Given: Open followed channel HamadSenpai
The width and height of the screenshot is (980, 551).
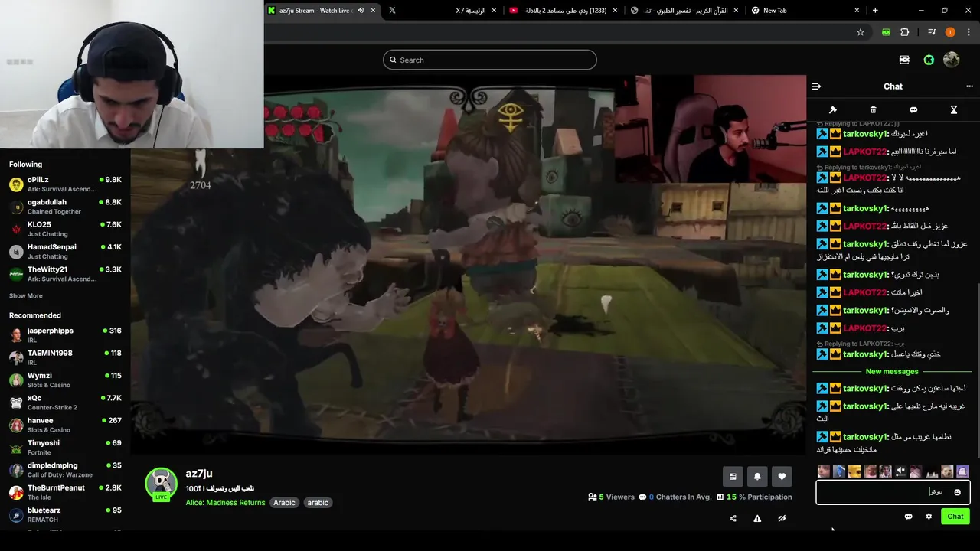Looking at the screenshot, I should coord(65,252).
